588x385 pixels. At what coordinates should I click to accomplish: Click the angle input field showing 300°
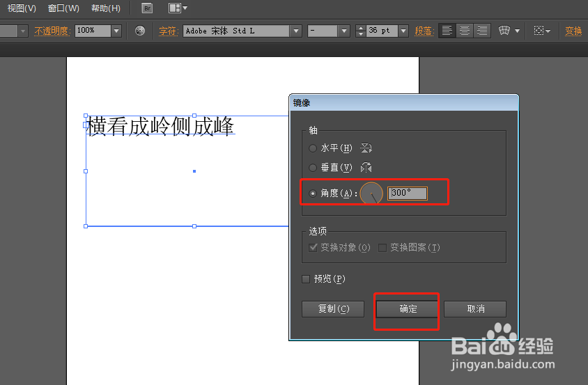408,194
